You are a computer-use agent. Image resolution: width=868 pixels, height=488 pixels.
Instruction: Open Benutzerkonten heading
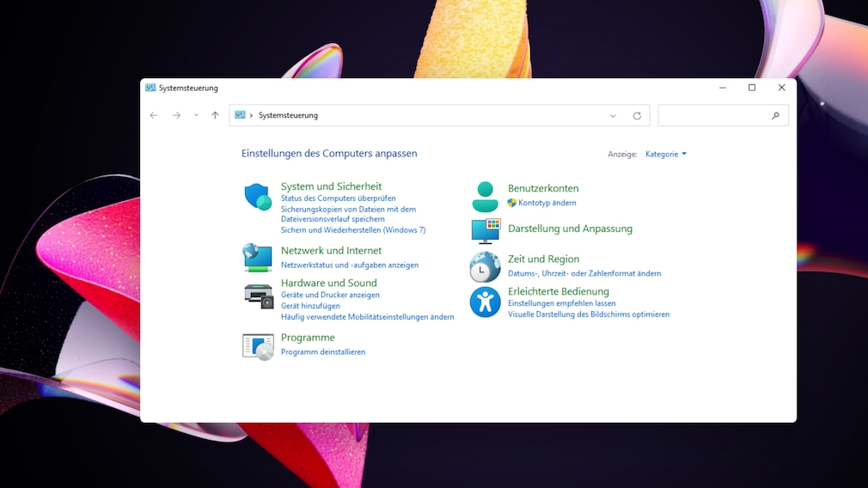pos(543,189)
